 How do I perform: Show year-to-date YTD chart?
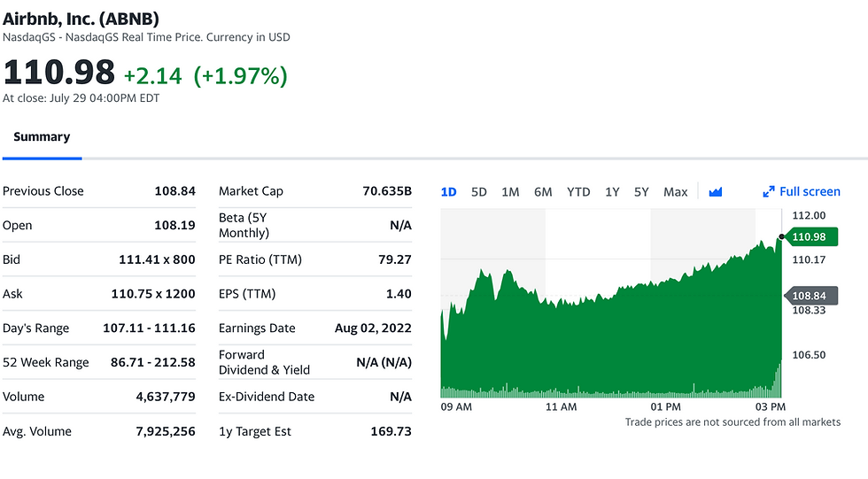(x=578, y=192)
